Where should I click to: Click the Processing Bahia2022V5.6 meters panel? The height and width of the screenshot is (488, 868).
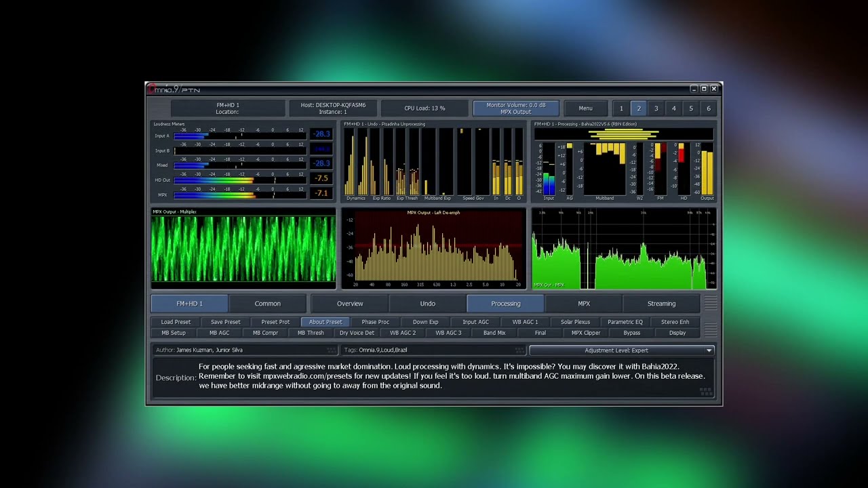click(624, 162)
